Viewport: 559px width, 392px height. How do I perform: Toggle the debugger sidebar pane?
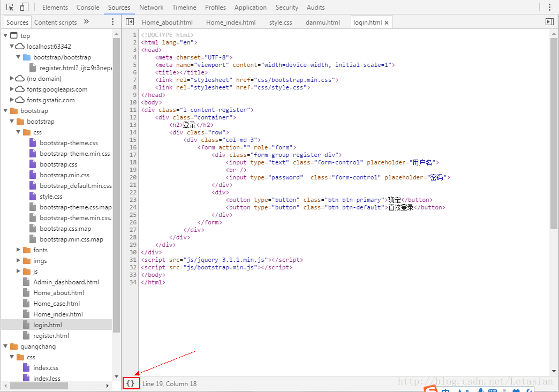pyautogui.click(x=549, y=22)
